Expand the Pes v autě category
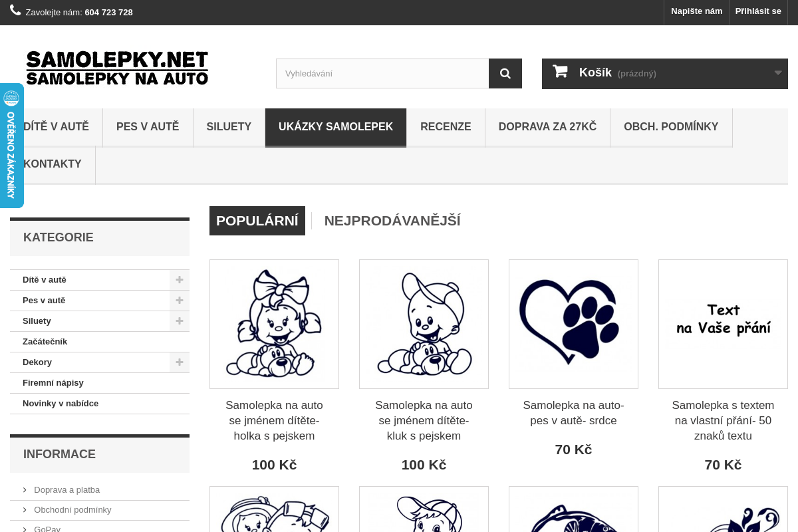The image size is (798, 532). [x=179, y=301]
